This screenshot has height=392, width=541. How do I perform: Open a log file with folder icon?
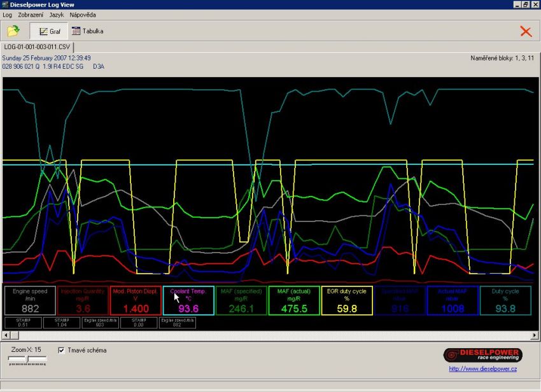click(13, 31)
